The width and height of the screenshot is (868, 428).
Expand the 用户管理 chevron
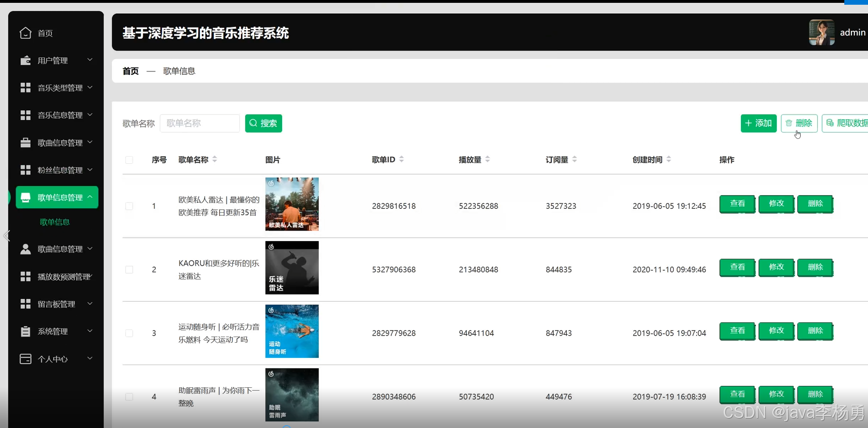coord(90,60)
